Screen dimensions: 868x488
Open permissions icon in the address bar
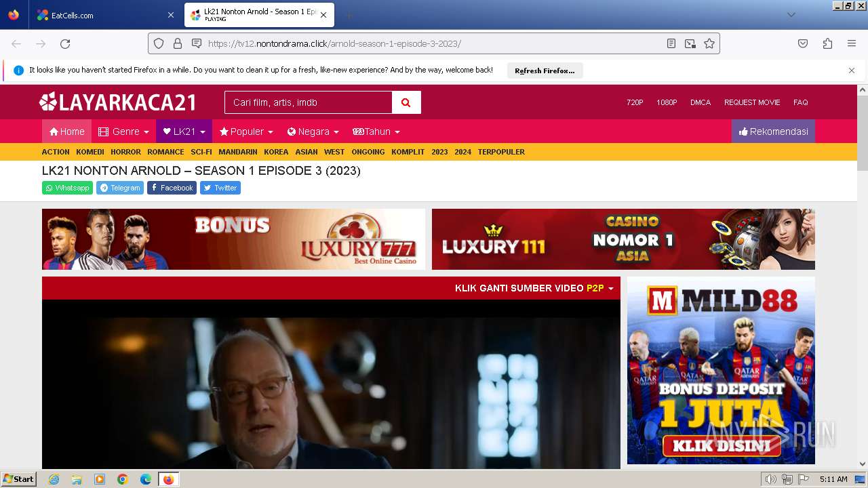(x=197, y=43)
